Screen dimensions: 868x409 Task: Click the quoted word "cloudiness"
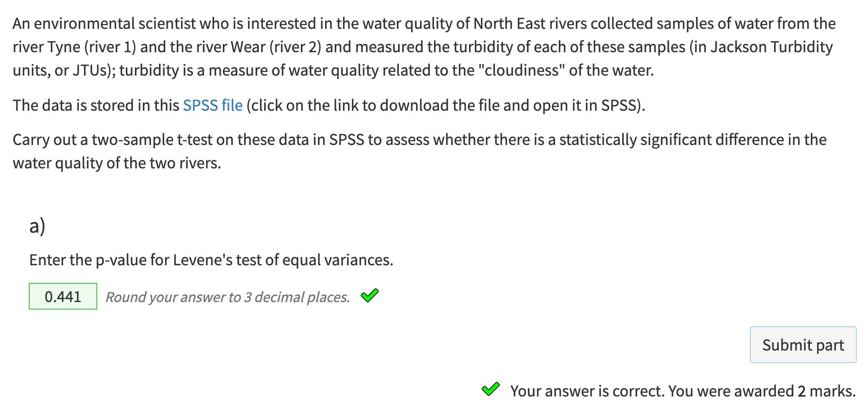pyautogui.click(x=522, y=70)
